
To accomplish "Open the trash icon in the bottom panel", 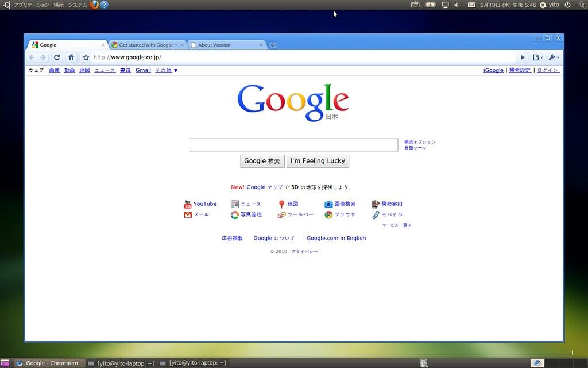I will [424, 363].
